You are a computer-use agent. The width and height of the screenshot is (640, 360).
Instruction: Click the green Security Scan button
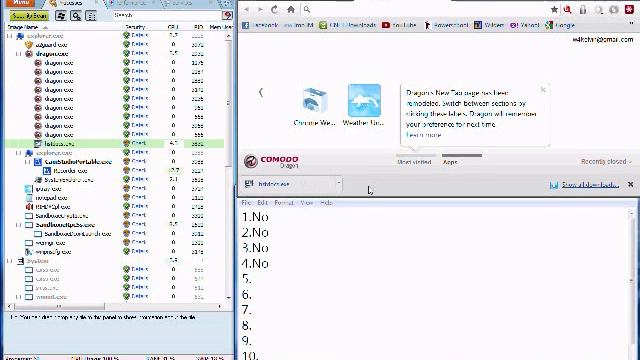pyautogui.click(x=29, y=16)
